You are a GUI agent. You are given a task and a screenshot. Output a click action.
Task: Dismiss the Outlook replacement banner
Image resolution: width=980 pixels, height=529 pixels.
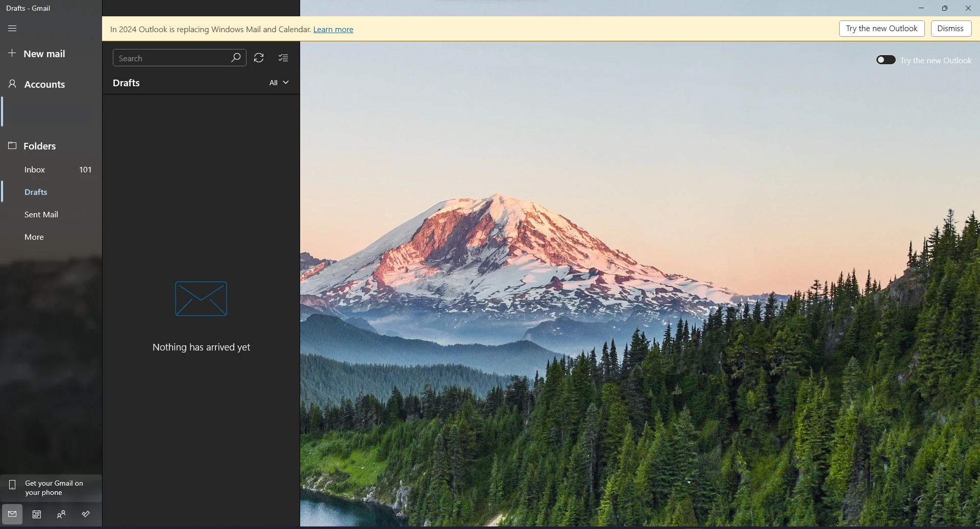[950, 29]
